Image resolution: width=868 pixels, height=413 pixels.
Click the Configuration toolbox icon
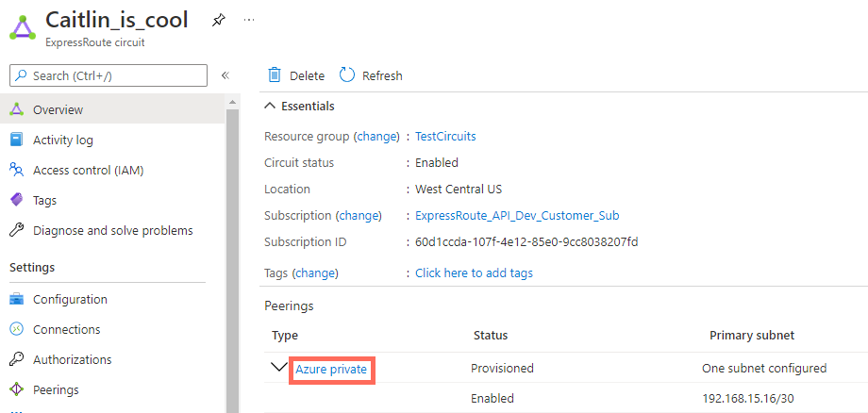[17, 299]
